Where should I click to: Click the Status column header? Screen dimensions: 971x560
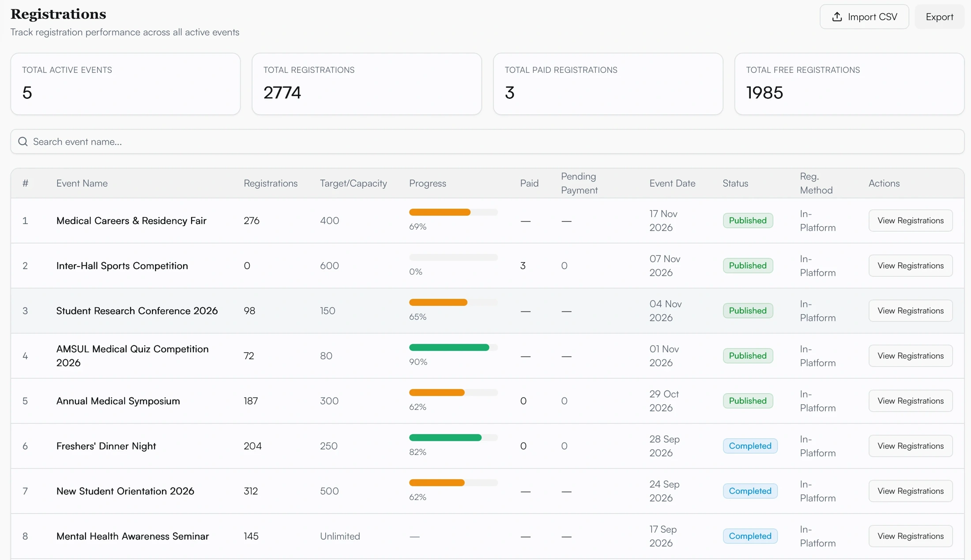pyautogui.click(x=735, y=183)
